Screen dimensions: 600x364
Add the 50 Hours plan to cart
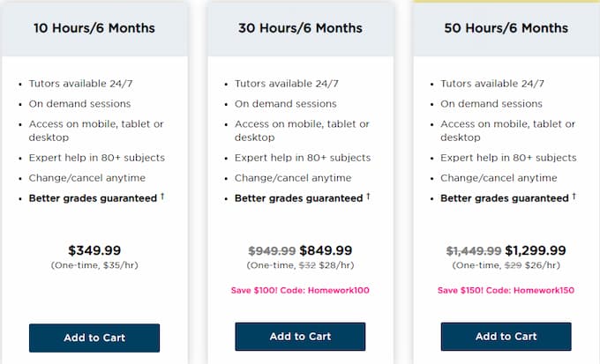click(506, 337)
